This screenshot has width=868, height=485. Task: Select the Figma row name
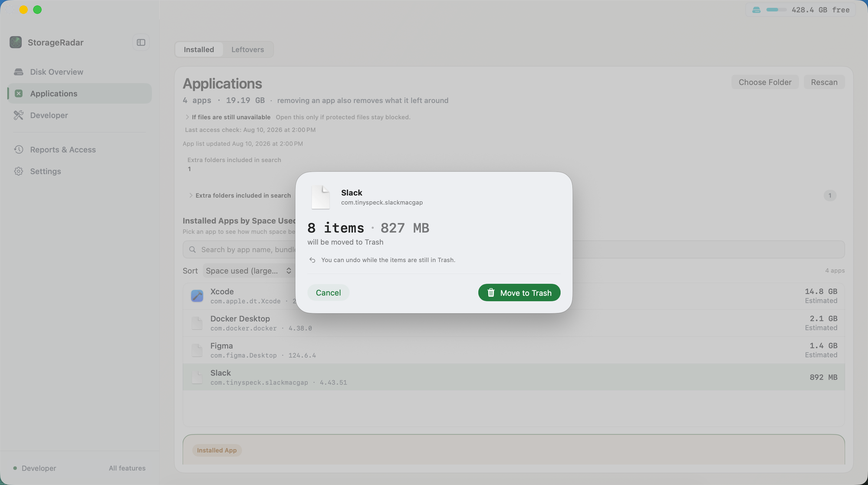pyautogui.click(x=221, y=346)
